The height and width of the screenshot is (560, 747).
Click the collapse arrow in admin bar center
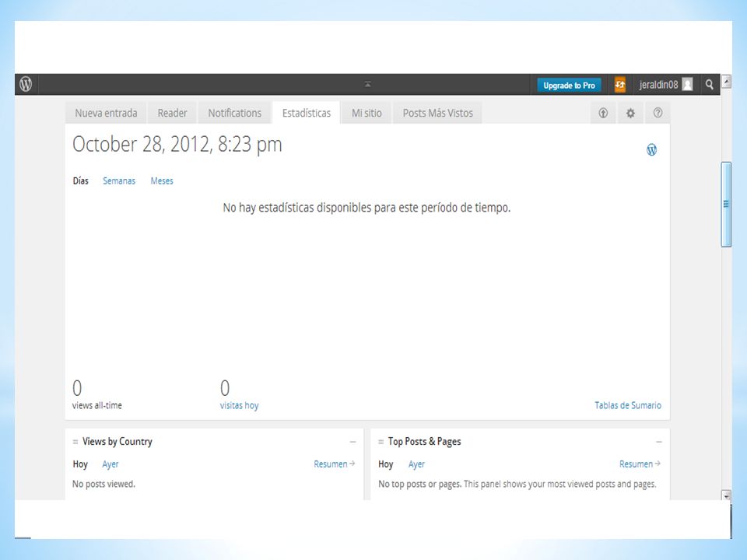(368, 84)
